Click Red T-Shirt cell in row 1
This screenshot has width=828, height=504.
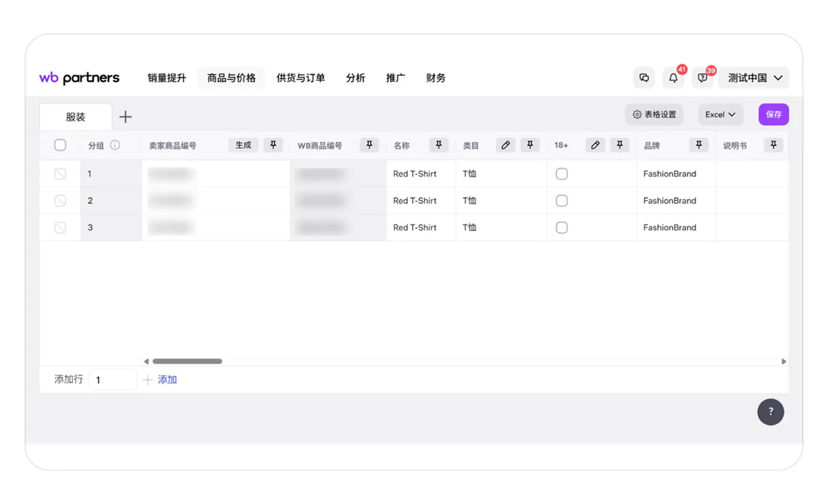click(x=421, y=174)
